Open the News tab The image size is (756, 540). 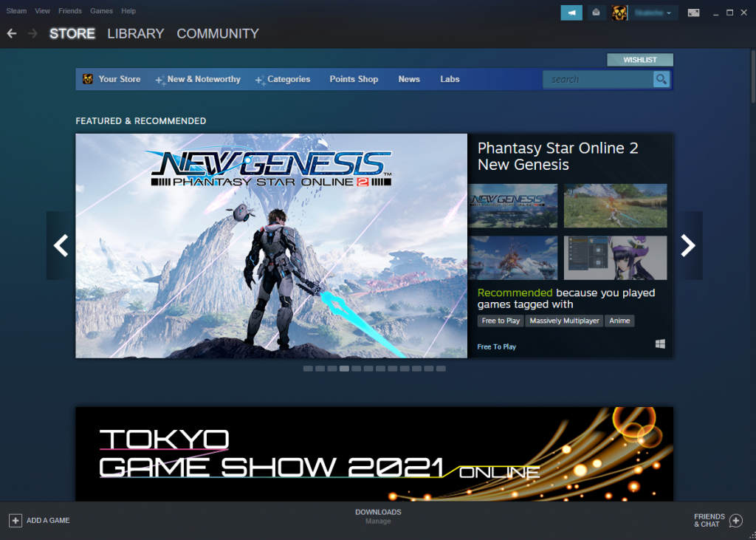click(409, 79)
